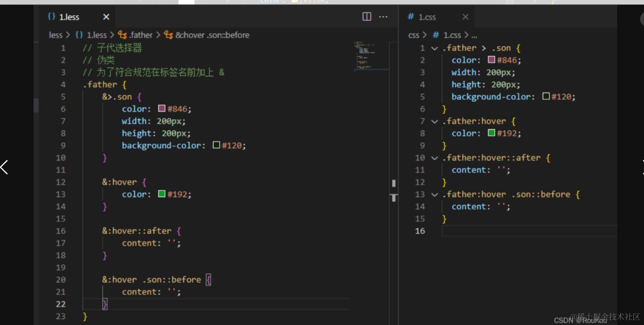Click the minimap code overview in less editor
Image resolution: width=644 pixels, height=325 pixels.
tap(365, 55)
